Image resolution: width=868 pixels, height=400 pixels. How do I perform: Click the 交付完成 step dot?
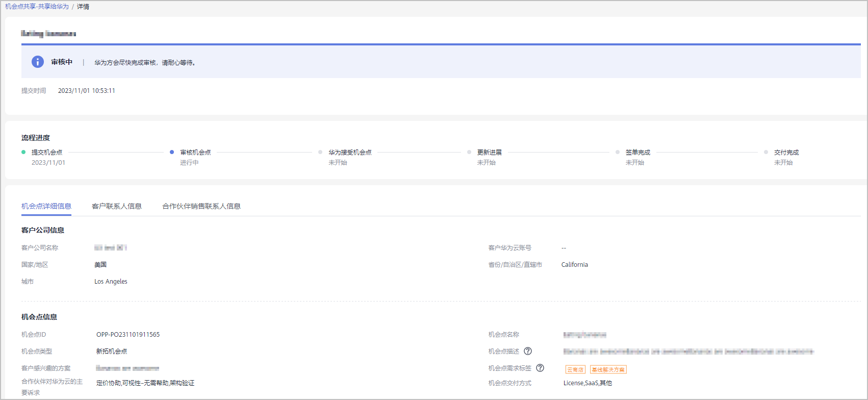point(766,152)
